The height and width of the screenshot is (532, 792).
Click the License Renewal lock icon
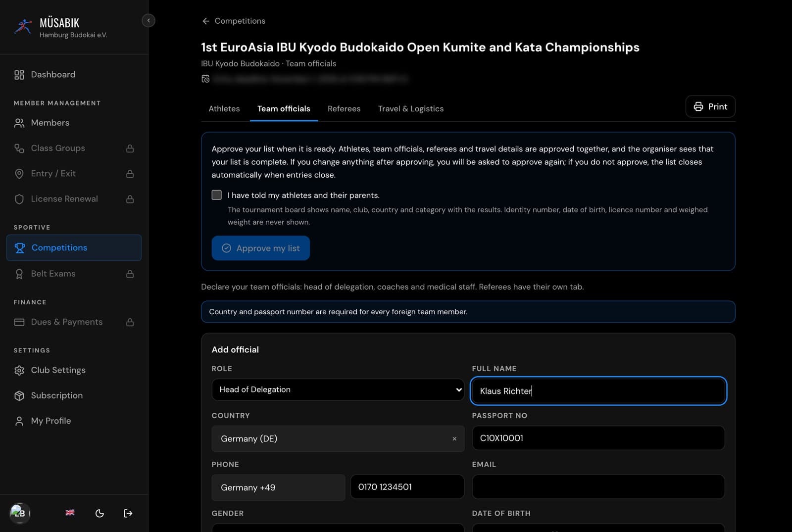[x=130, y=199]
